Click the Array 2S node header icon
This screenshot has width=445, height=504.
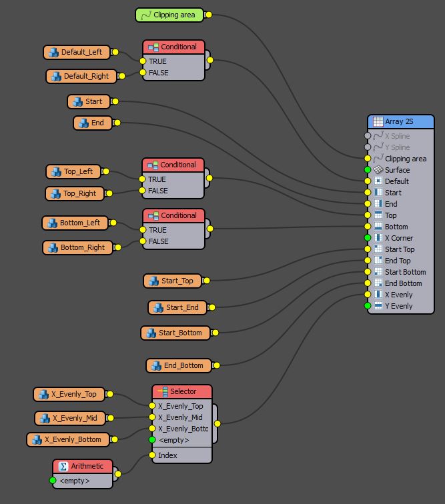pos(378,122)
